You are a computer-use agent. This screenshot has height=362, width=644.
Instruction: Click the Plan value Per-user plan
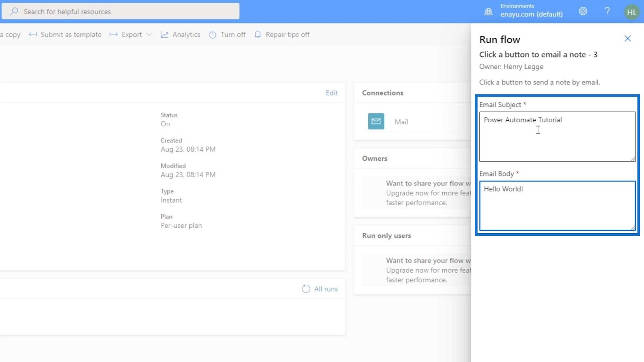tap(181, 226)
